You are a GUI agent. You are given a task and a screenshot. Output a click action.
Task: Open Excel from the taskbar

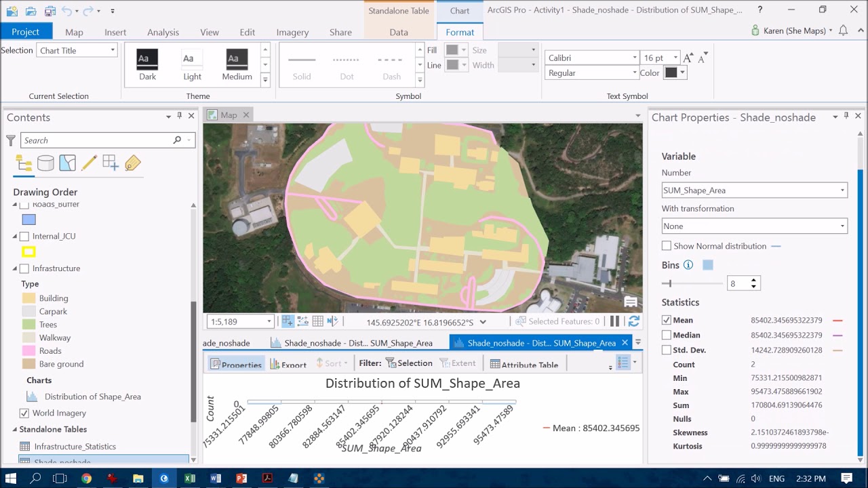tap(190, 479)
